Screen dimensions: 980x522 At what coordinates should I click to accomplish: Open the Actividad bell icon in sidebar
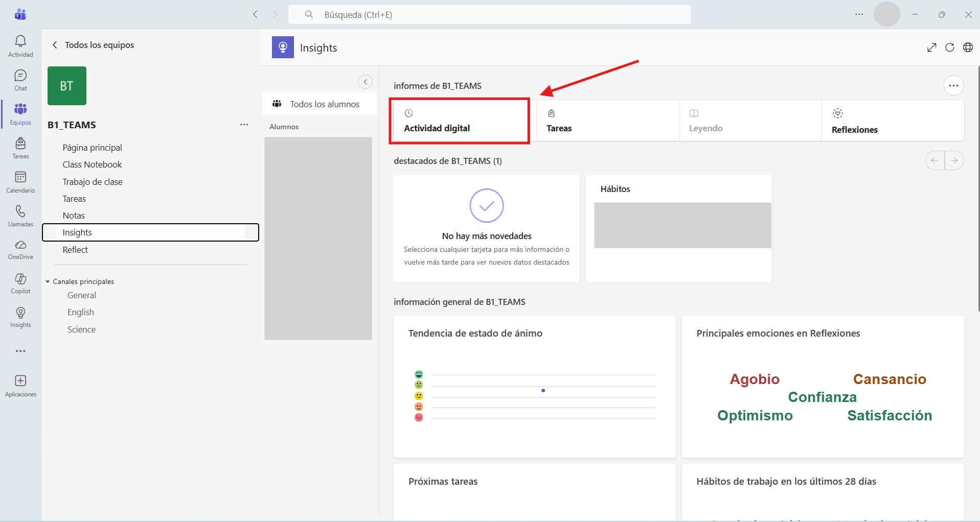pos(20,46)
